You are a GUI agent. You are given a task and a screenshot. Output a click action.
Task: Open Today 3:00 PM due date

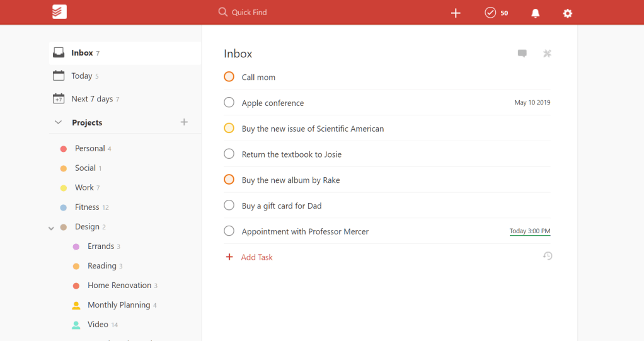tap(529, 231)
